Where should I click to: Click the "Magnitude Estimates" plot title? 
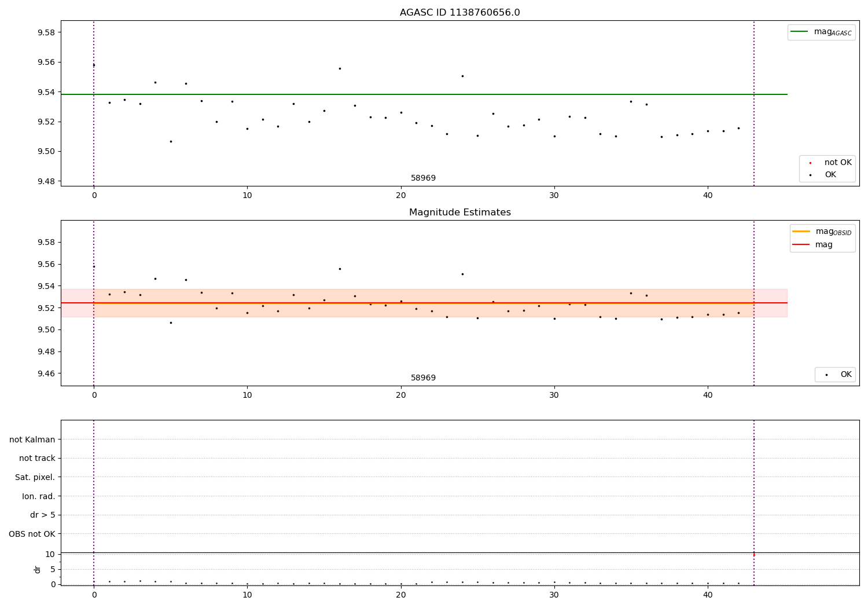[459, 213]
